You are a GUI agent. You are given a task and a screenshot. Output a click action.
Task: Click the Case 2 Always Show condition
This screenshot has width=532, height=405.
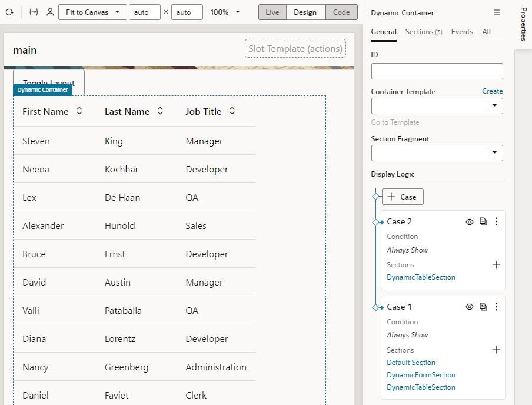click(407, 250)
